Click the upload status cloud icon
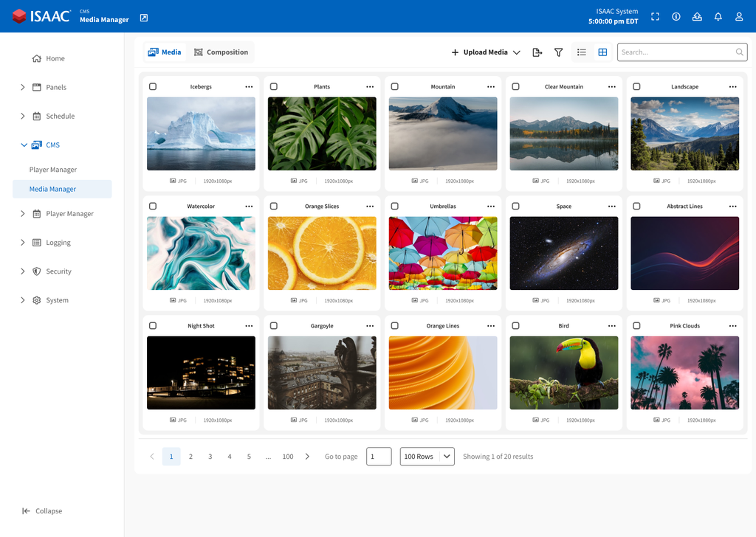This screenshot has width=756, height=537. (697, 15)
